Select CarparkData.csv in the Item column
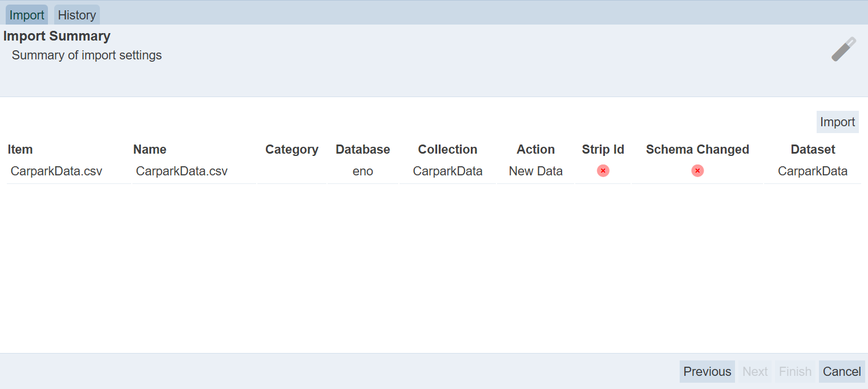Screen dimensions: 868x389 click(56, 171)
